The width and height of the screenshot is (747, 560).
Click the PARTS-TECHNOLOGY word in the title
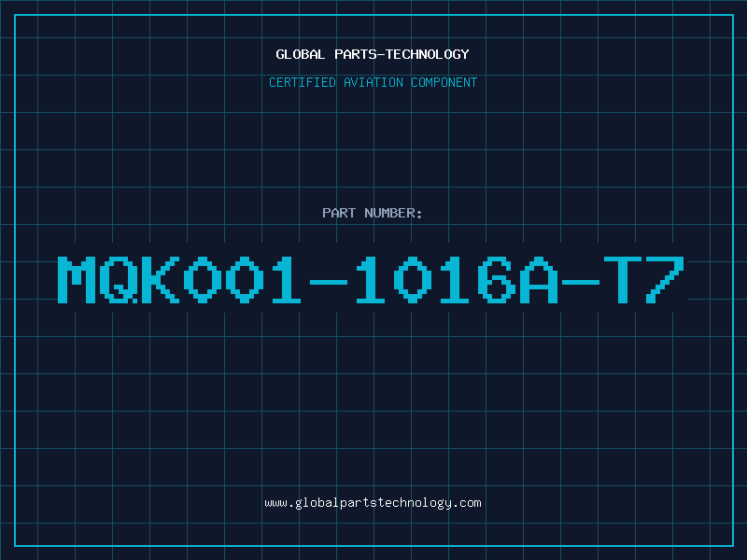(x=402, y=54)
